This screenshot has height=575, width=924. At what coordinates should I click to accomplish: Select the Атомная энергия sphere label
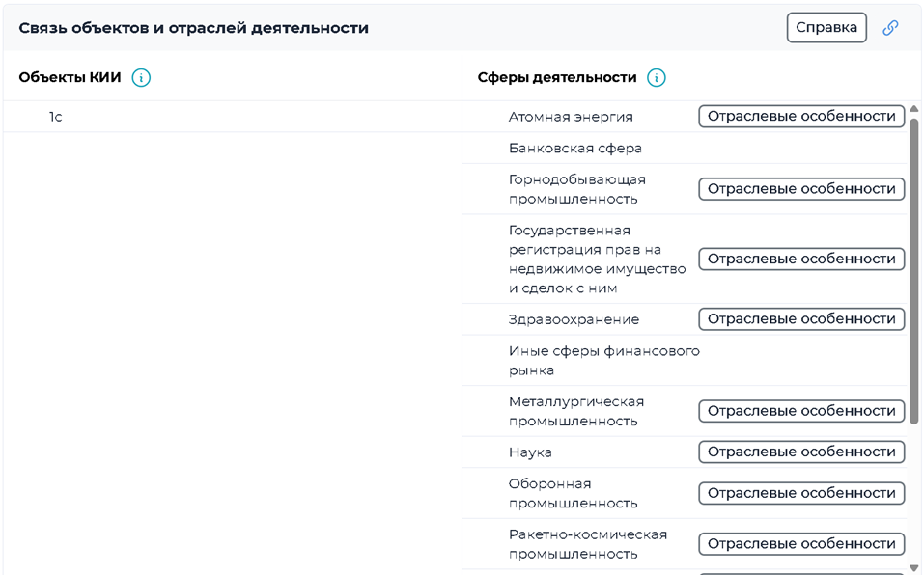tap(571, 117)
